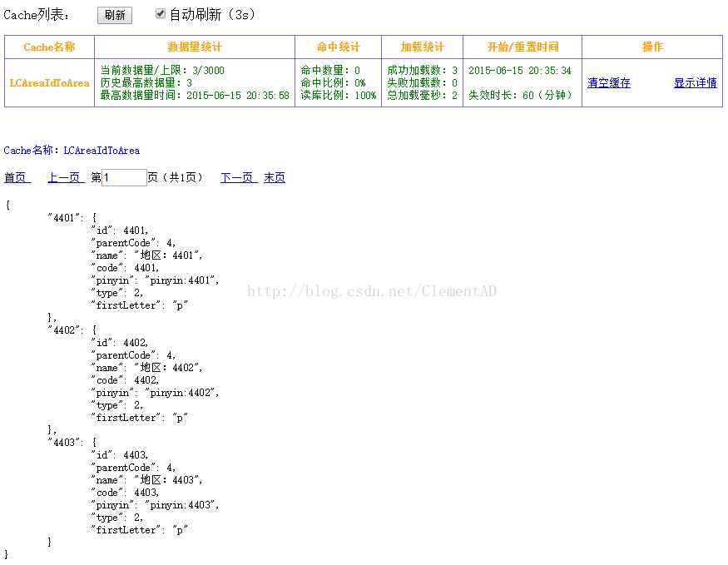Image resolution: width=728 pixels, height=565 pixels.
Task: Focus the page number input field
Action: click(124, 177)
